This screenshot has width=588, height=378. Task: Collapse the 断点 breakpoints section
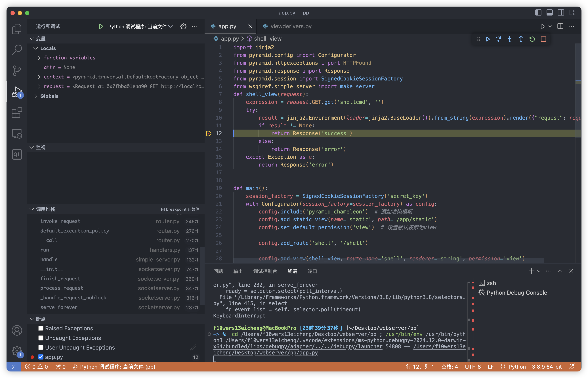coord(32,319)
